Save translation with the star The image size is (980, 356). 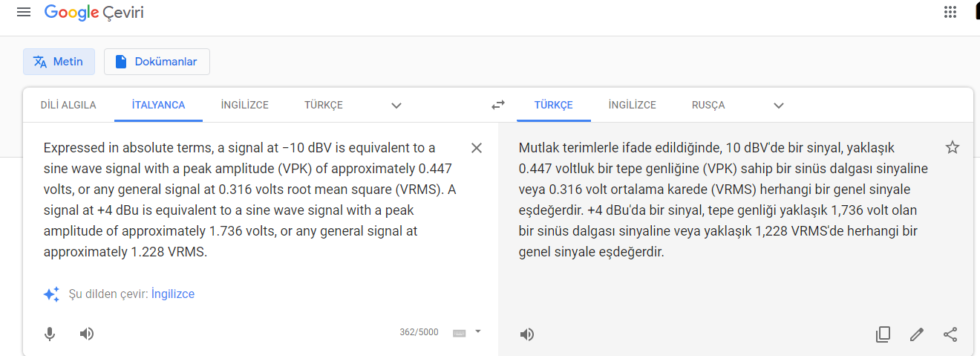click(953, 147)
